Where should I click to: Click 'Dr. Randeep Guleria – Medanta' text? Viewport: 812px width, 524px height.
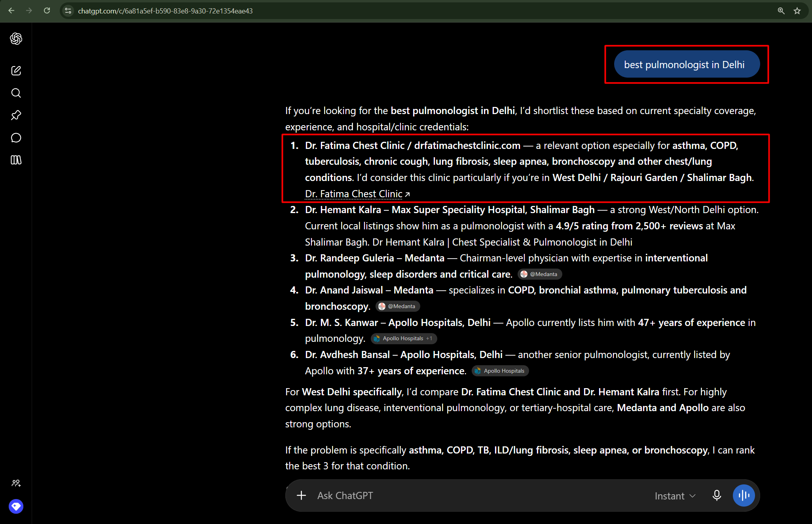point(375,258)
